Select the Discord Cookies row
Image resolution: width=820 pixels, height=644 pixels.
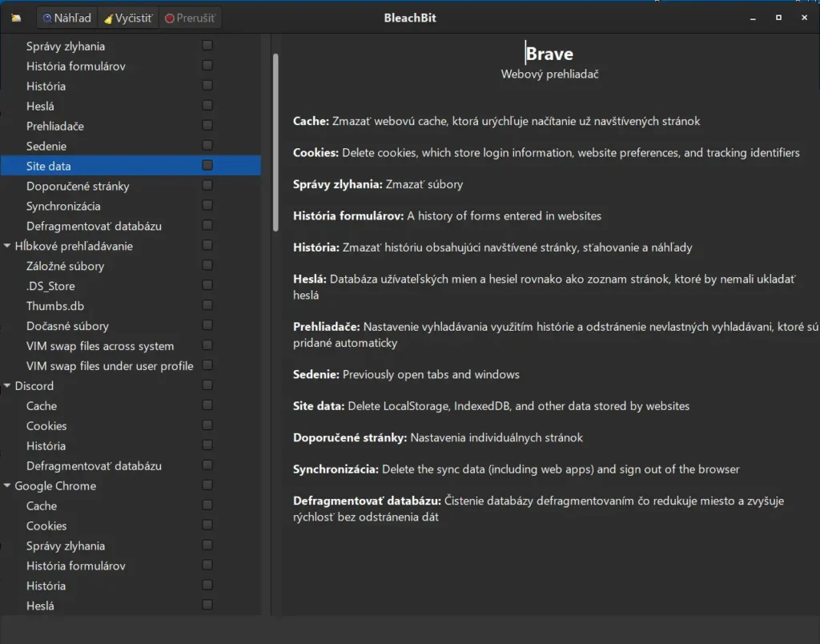(x=131, y=425)
